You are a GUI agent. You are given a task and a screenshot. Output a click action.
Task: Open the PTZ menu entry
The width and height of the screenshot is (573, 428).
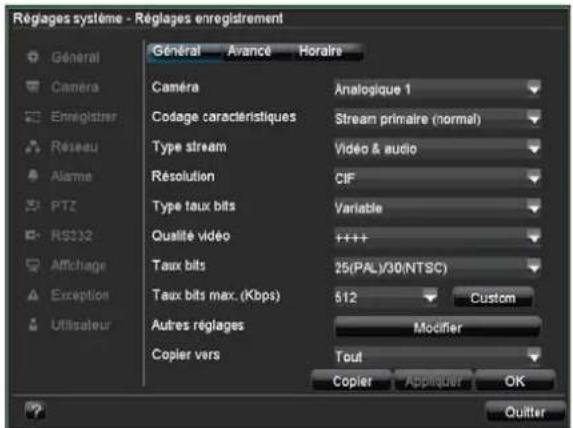click(x=64, y=206)
